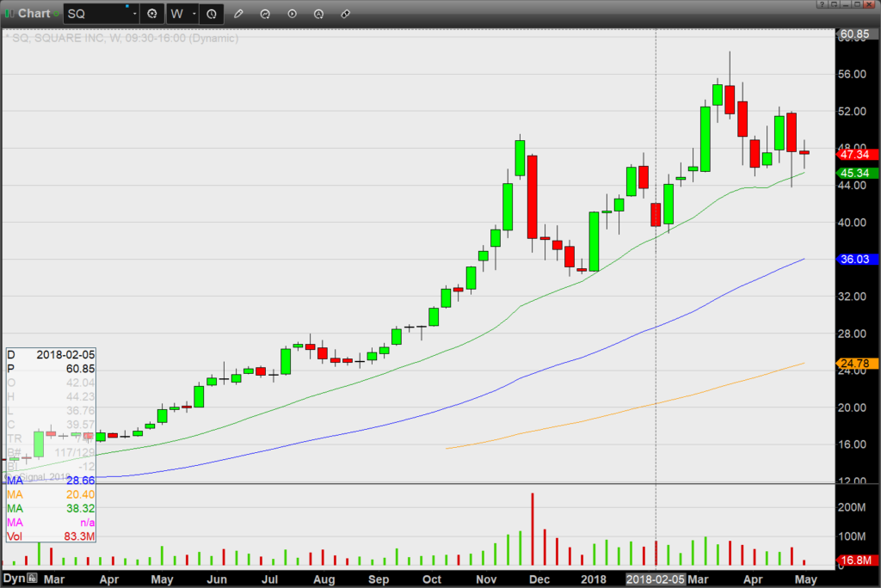Click the blue 36.03 MA price tag
This screenshot has width=881, height=588.
click(855, 260)
